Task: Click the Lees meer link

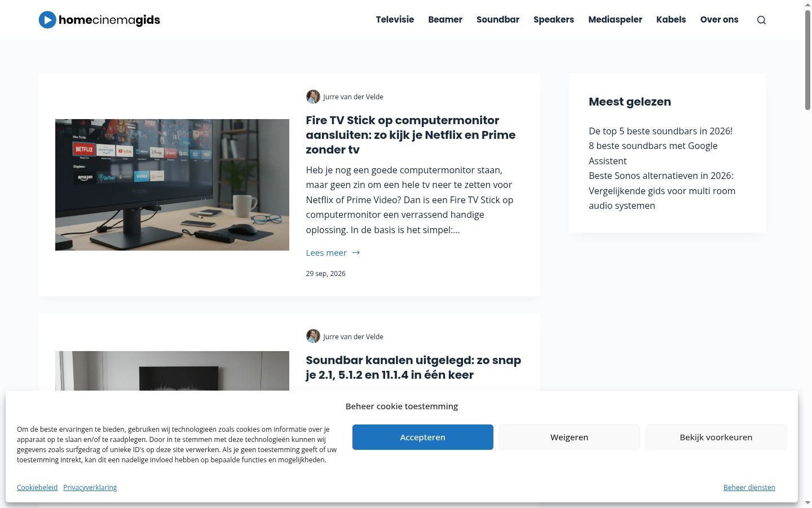Action: coord(326,253)
